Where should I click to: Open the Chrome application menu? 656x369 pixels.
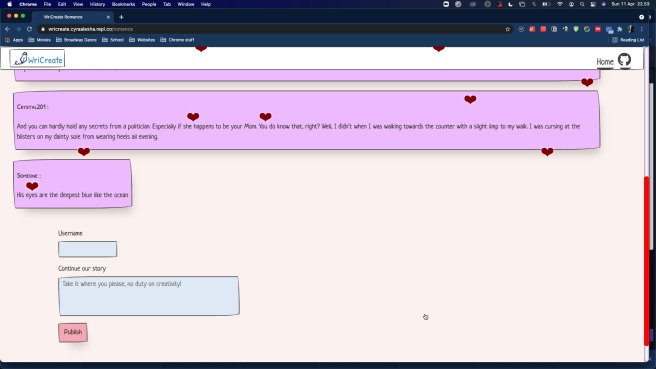pyautogui.click(x=28, y=4)
